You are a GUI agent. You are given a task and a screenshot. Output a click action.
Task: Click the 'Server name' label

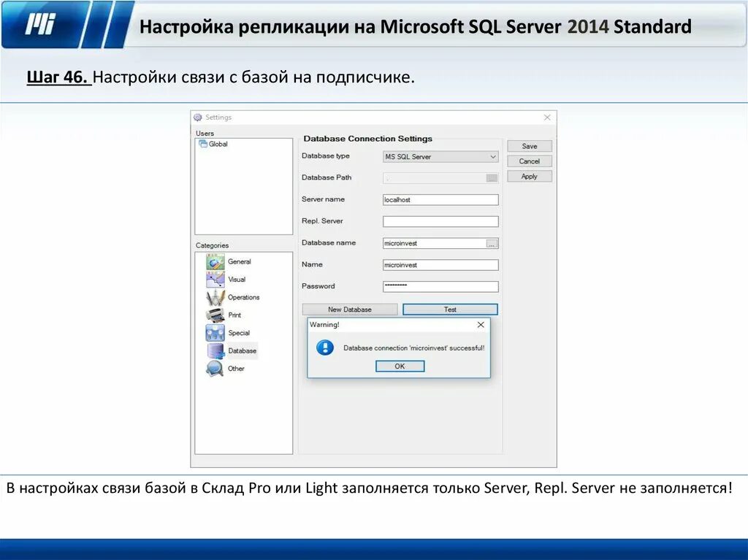323,199
